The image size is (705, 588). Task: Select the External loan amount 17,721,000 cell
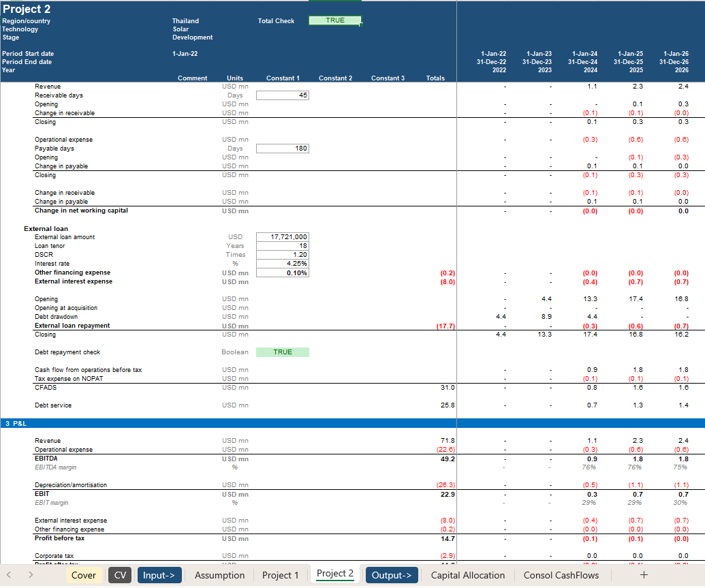click(x=283, y=237)
